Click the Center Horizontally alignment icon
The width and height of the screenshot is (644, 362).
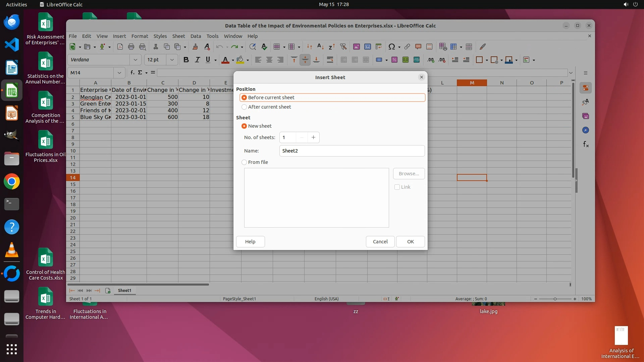tap(269, 60)
